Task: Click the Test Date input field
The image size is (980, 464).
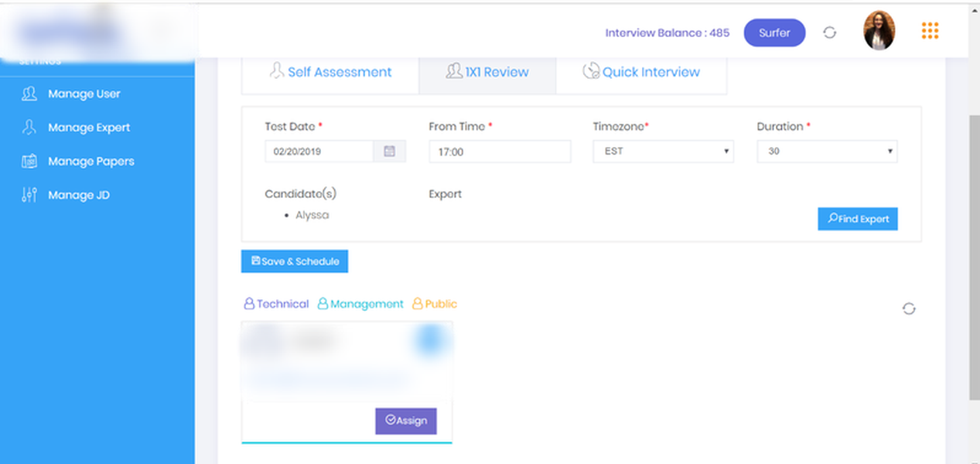Action: point(319,152)
